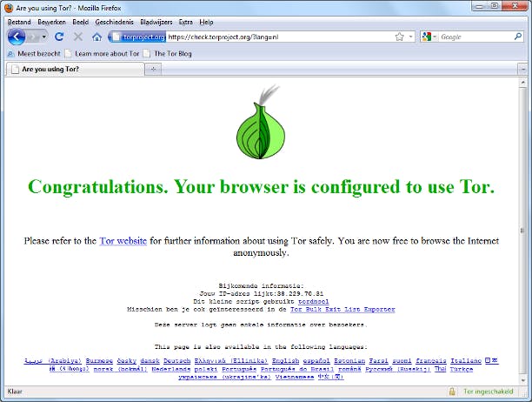Open the Geschiedenis menu

tap(115, 22)
